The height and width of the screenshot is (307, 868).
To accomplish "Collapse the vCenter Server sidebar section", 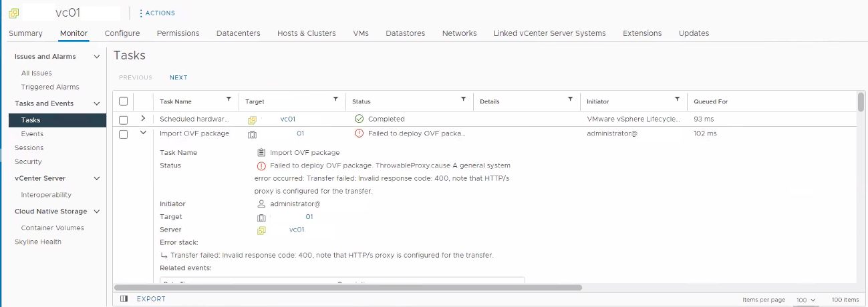I will [x=97, y=178].
